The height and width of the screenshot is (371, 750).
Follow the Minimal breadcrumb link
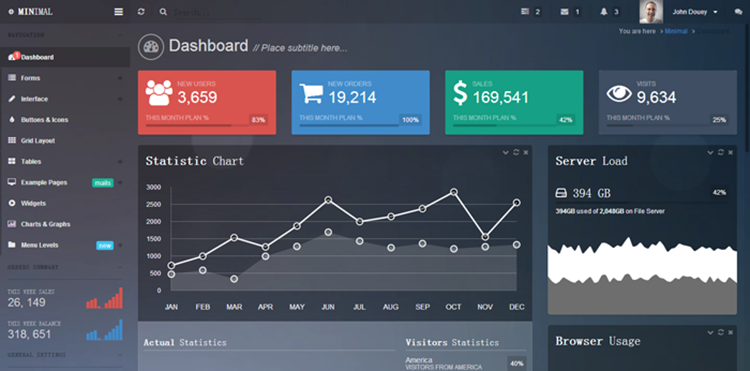[x=676, y=31]
